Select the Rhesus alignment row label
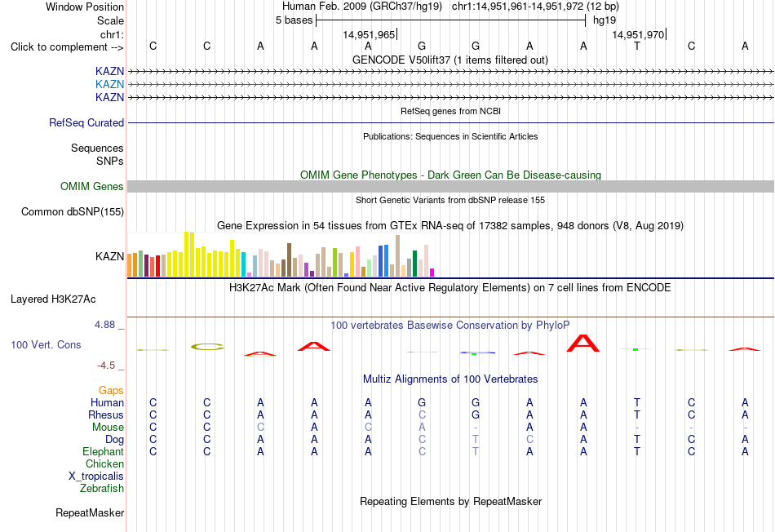Image resolution: width=775 pixels, height=532 pixels. [106, 415]
